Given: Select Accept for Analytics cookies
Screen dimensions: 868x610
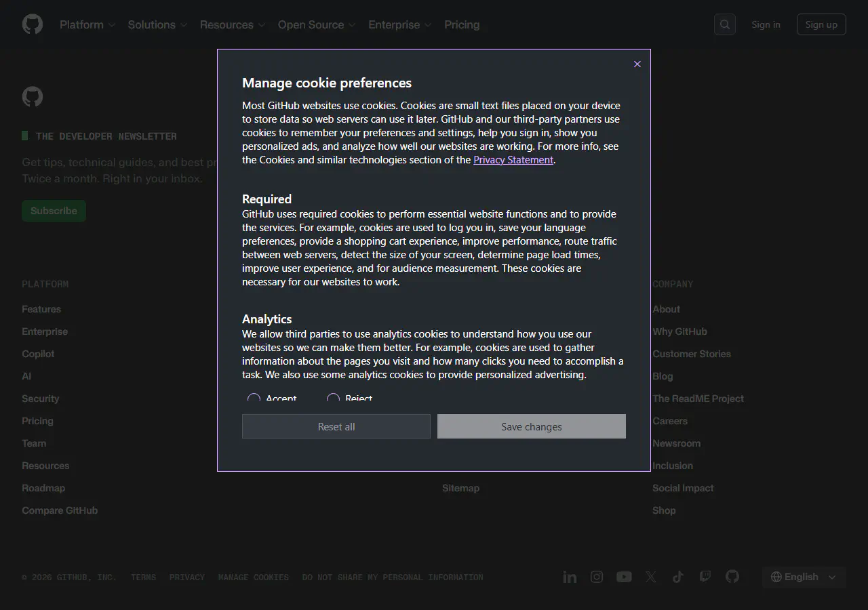Looking at the screenshot, I should pyautogui.click(x=254, y=399).
